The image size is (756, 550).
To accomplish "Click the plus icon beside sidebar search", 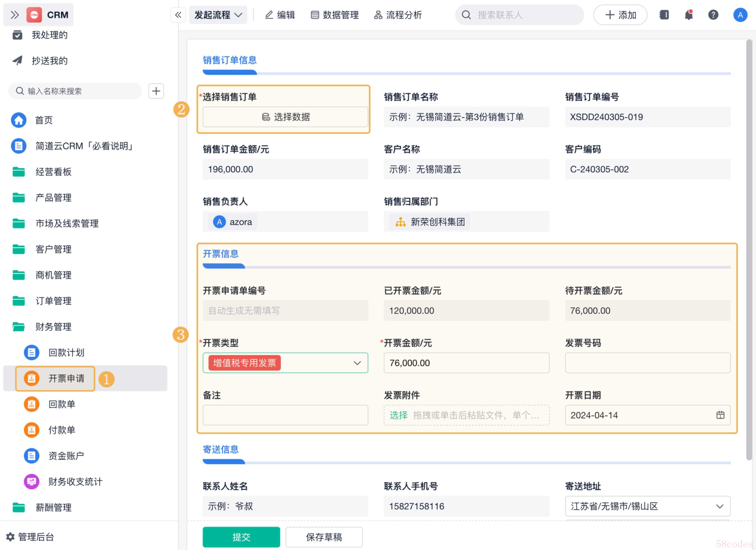I will [156, 91].
